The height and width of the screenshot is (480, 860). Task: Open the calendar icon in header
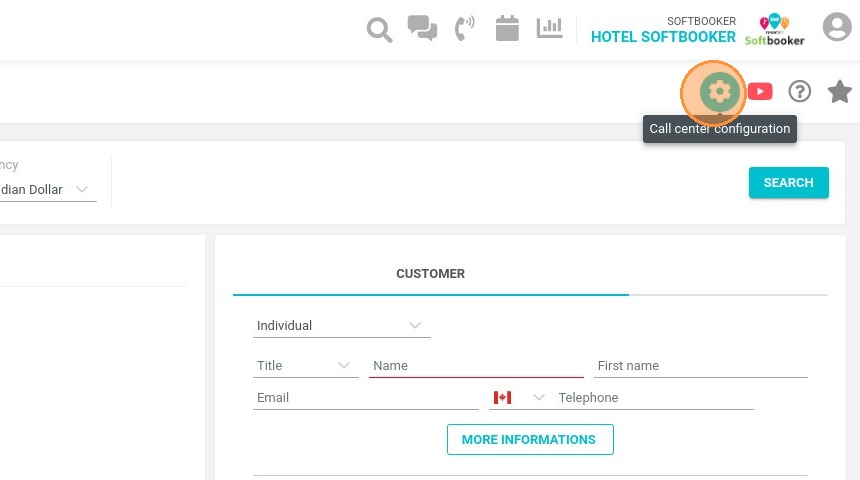coord(507,28)
